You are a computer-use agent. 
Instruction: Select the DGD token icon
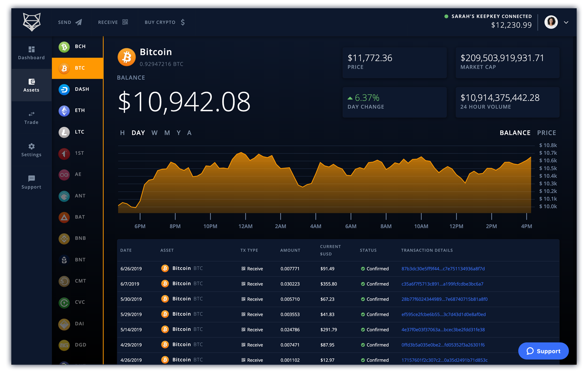[x=64, y=345]
